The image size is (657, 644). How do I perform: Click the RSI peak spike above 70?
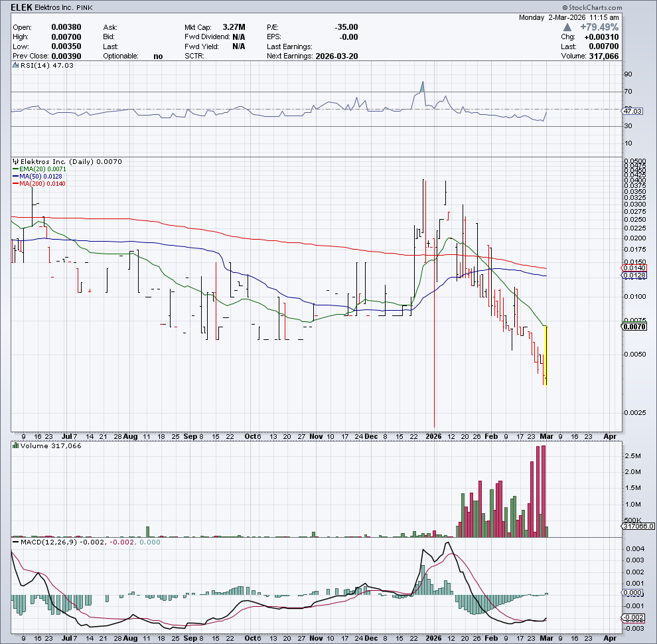pos(423,86)
